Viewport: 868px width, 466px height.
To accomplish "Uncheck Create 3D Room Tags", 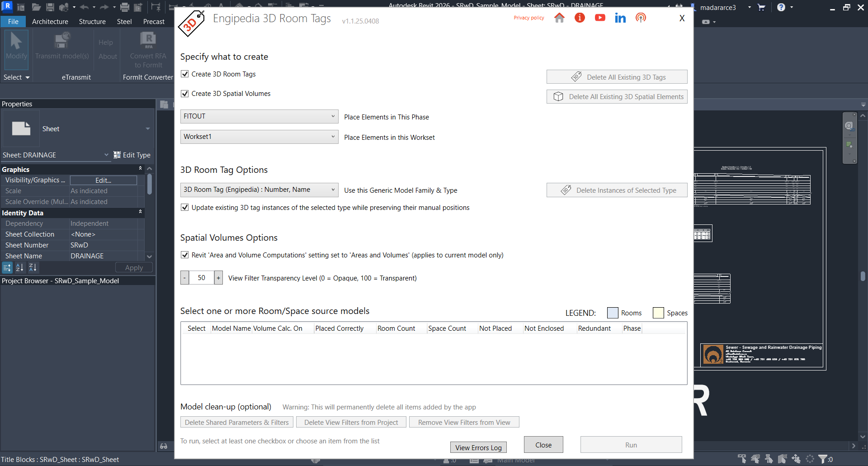I will (184, 74).
